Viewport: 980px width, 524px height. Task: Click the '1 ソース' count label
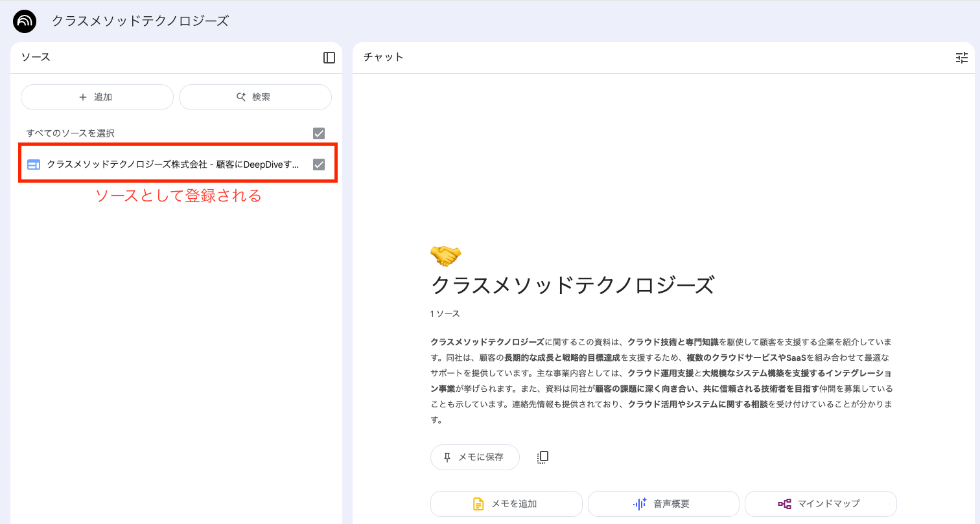(x=445, y=313)
